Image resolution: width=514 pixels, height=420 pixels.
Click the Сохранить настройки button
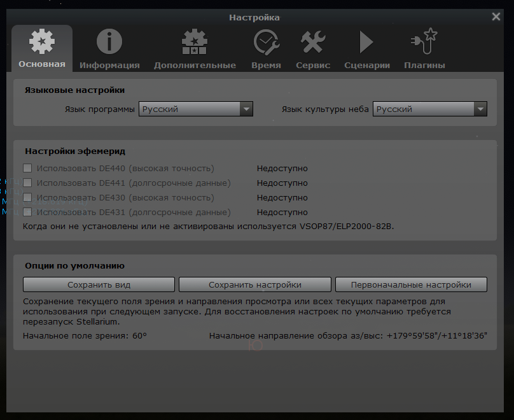(x=255, y=284)
